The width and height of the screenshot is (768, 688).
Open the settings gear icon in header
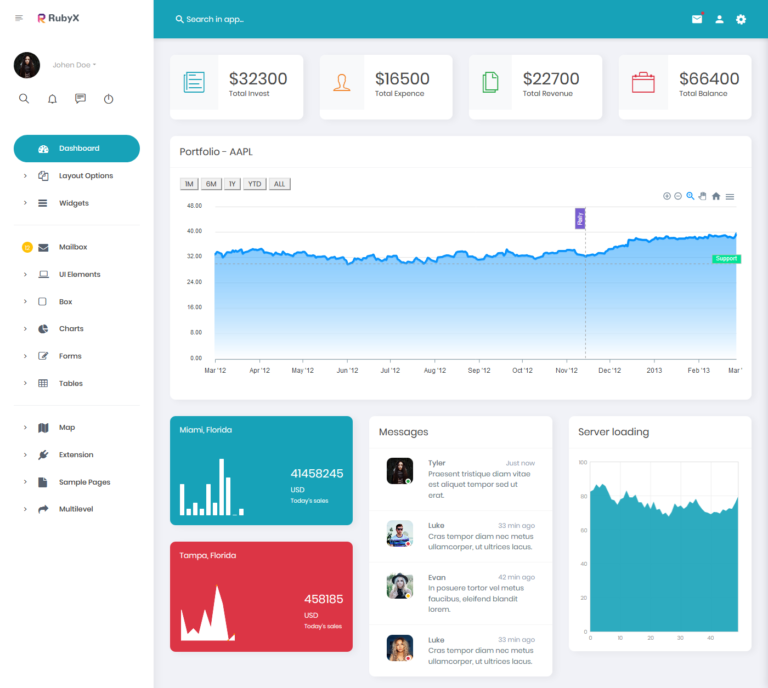point(741,19)
